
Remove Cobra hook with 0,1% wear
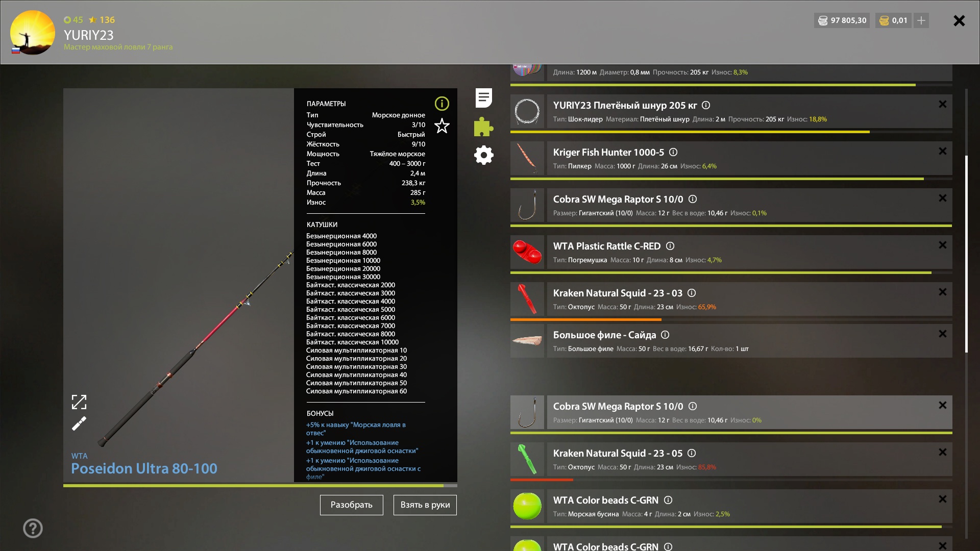pyautogui.click(x=942, y=198)
